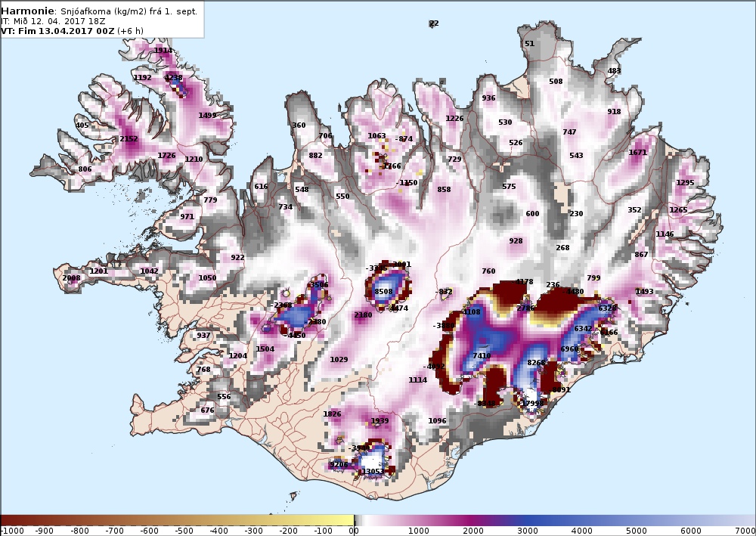The width and height of the screenshot is (756, 536).
Task: Click the 2180 value label
Action: (363, 314)
